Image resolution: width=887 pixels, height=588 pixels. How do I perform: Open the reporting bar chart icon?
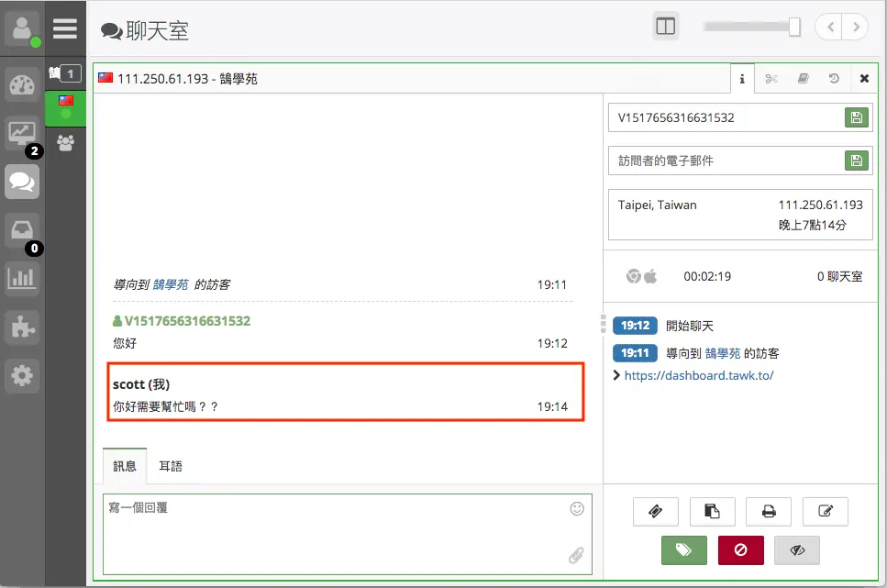(22, 279)
